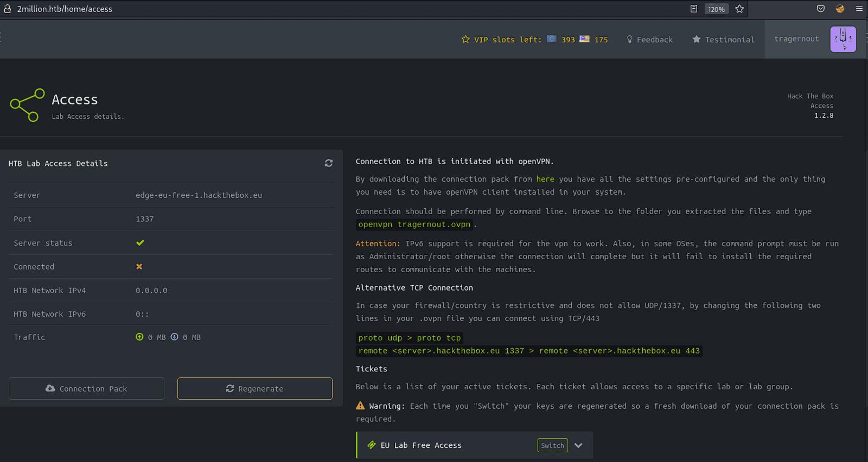868x462 pixels.
Task: Click the Switch button on EU Lab ticket
Action: point(553,445)
